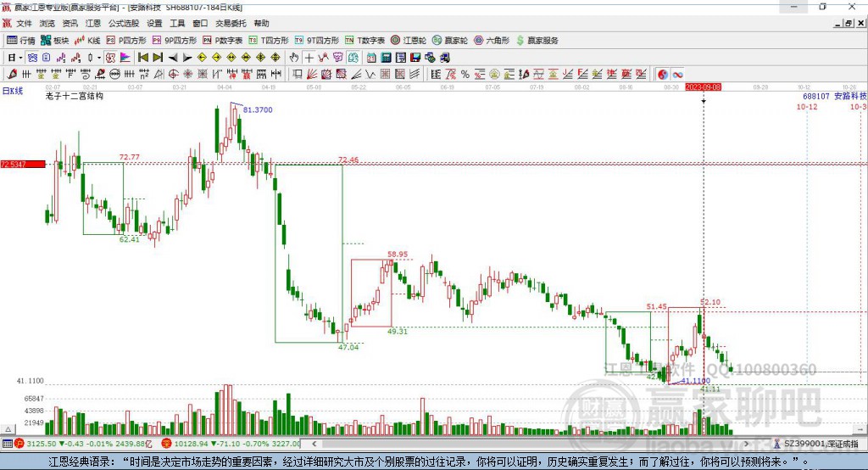Open the 窗口 menu
The image size is (868, 470).
tap(200, 23)
